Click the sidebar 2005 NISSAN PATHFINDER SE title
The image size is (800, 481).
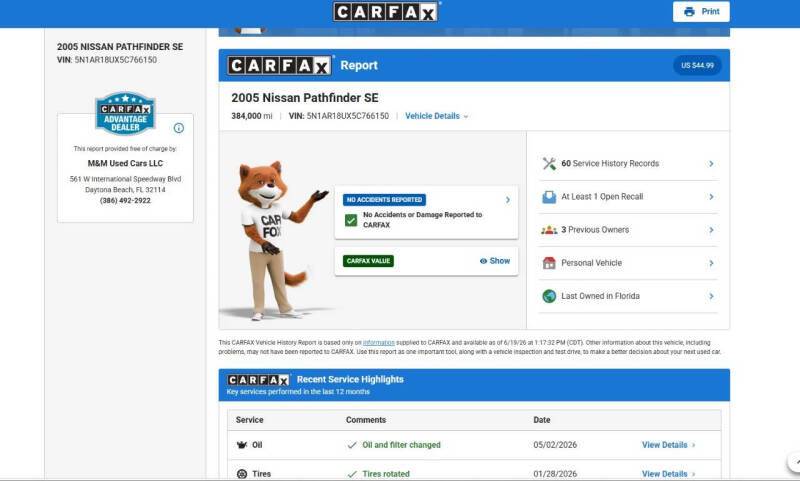click(x=120, y=46)
